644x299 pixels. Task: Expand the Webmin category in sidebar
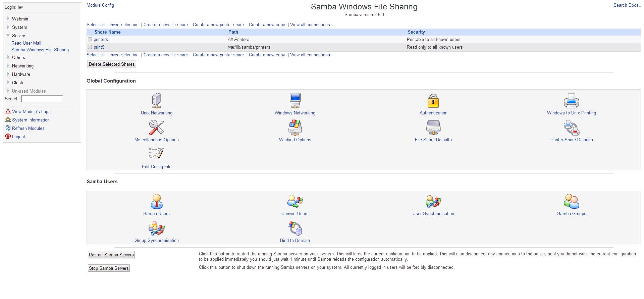tap(8, 19)
